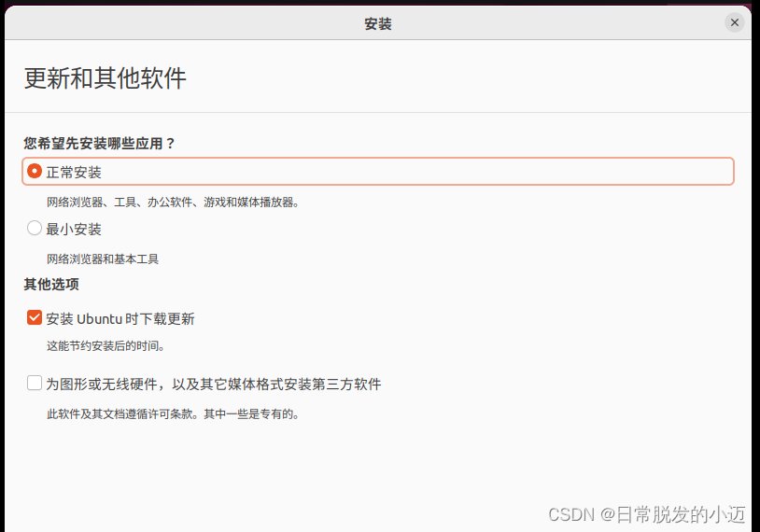Viewport: 760px width, 532px height.
Task: Click the 正常安装 label text
Action: click(74, 172)
